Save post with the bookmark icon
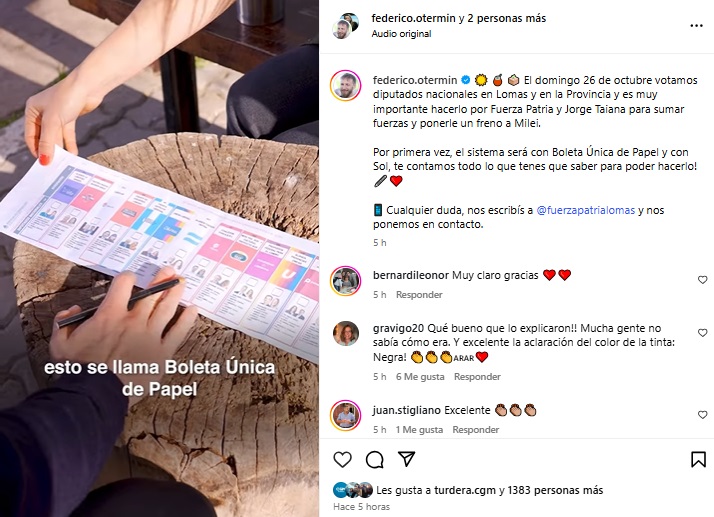 [x=698, y=460]
